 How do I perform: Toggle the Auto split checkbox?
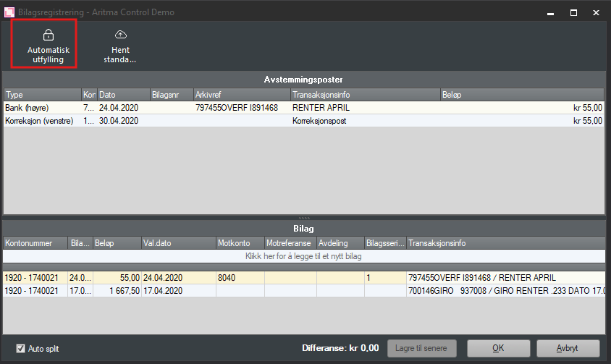point(20,348)
